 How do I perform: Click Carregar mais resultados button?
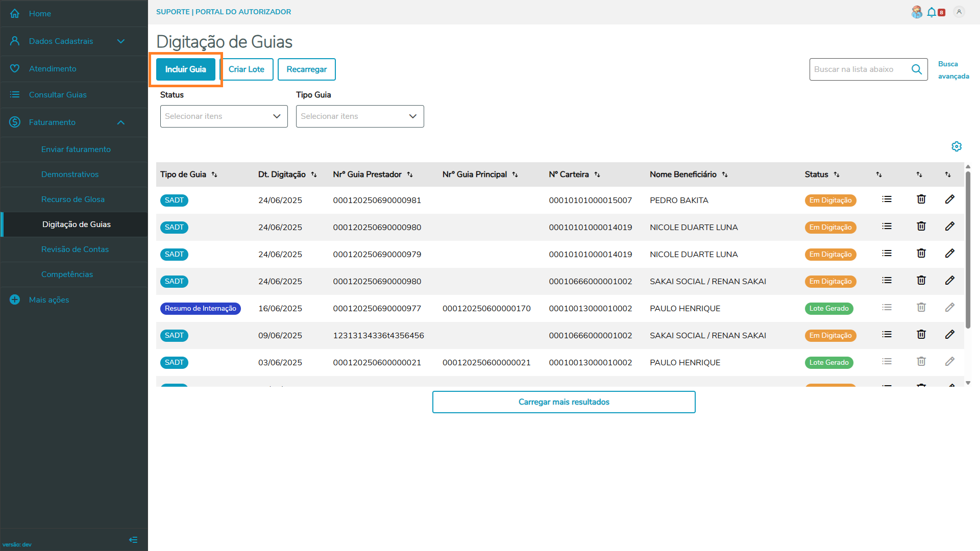[563, 402]
